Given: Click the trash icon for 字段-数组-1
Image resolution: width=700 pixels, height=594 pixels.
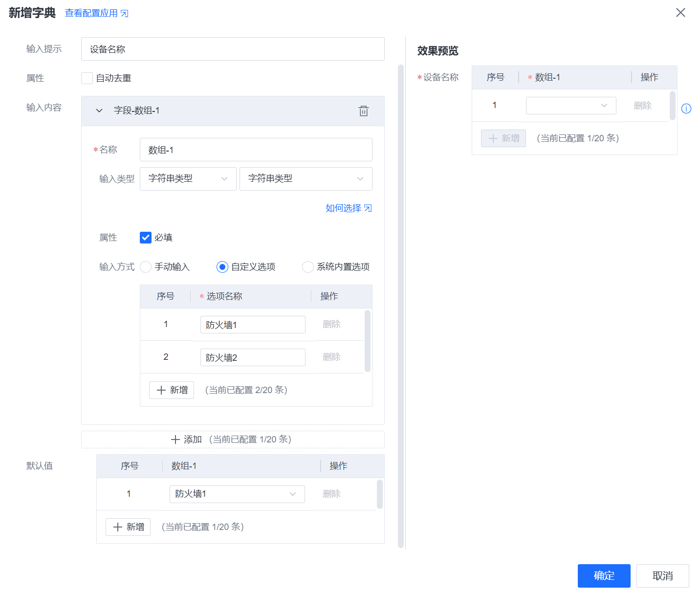Looking at the screenshot, I should [x=363, y=111].
